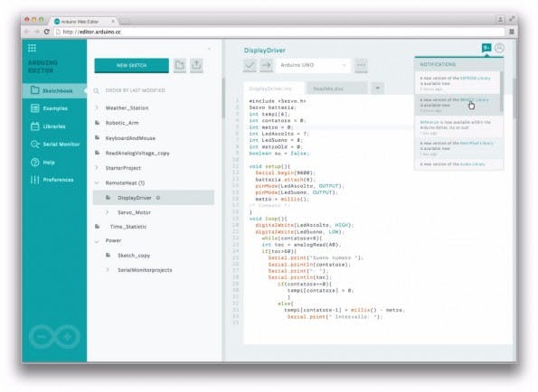The height and width of the screenshot is (392, 538).
Task: Close the Arduino Web Editor browser tab
Action: click(x=113, y=22)
